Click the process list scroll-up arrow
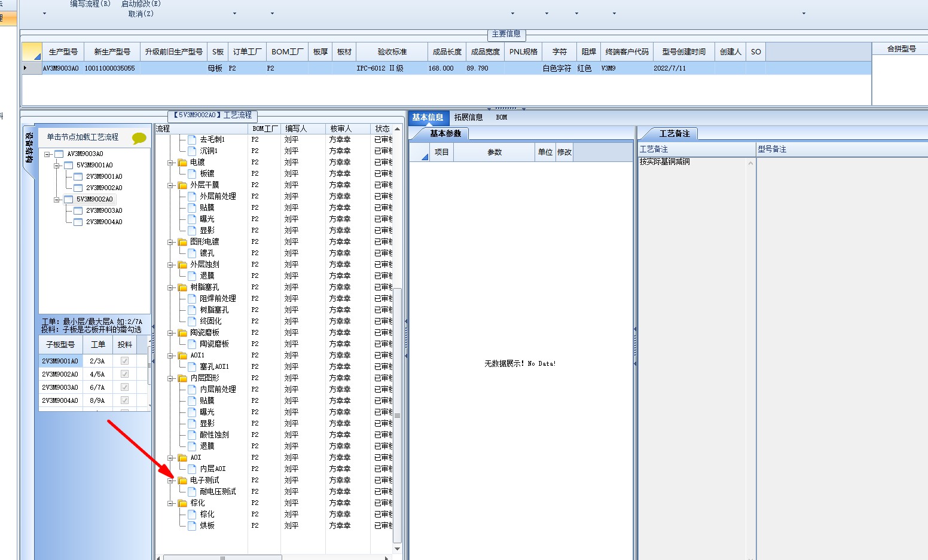928x560 pixels. click(397, 129)
